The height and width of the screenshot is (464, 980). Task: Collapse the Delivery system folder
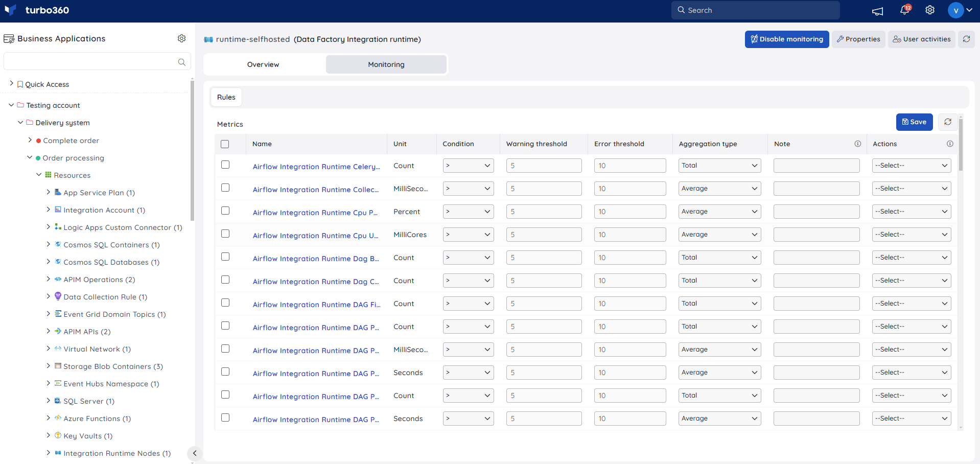click(x=20, y=122)
